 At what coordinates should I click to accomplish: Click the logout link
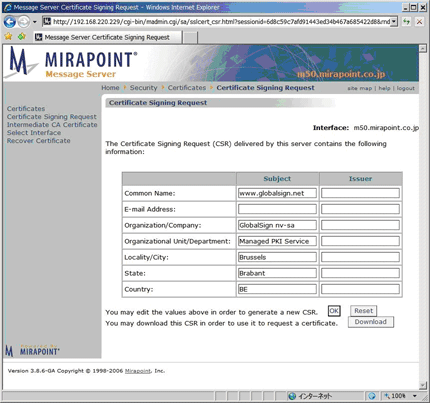coord(406,88)
